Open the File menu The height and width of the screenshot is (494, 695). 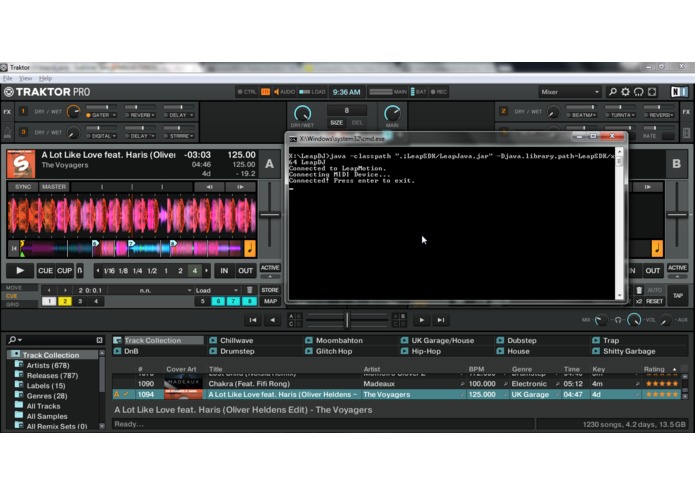coord(8,78)
